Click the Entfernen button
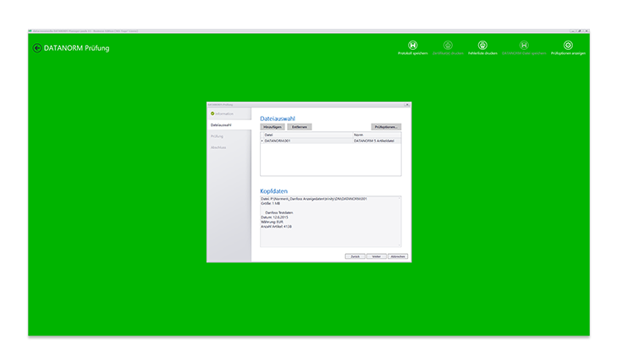 point(300,127)
